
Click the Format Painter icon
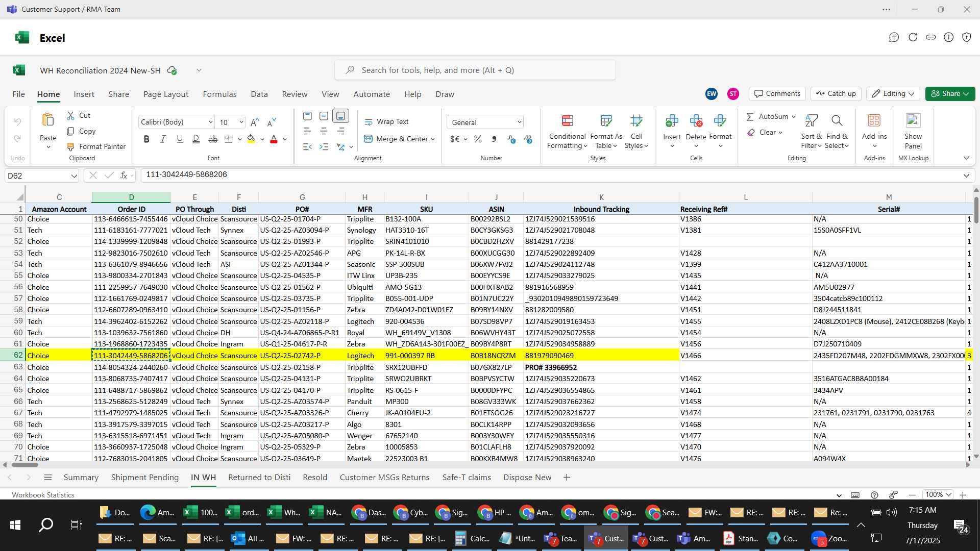(x=71, y=146)
